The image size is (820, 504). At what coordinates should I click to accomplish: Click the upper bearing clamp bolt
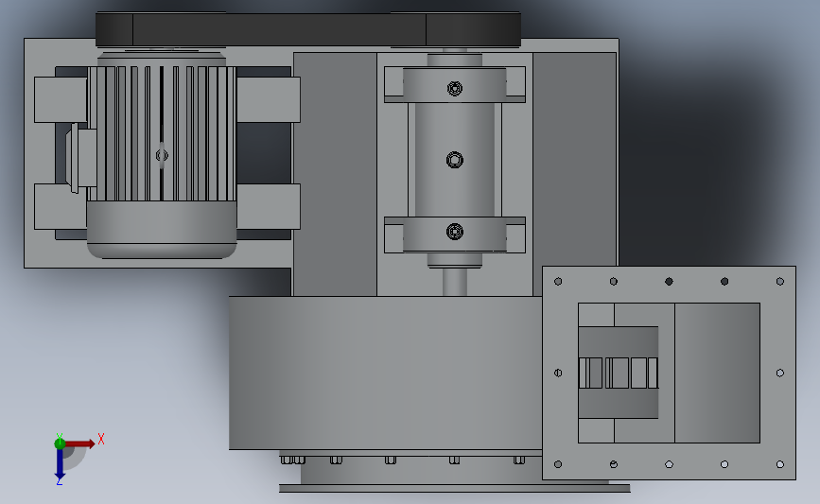click(x=455, y=88)
